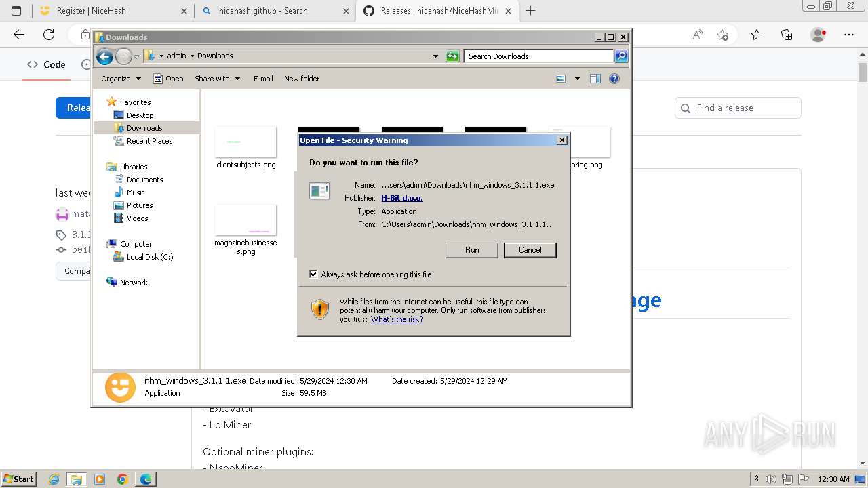Image resolution: width=868 pixels, height=488 pixels.
Task: Select Local Disk (C:) in the navigation pane
Action: (149, 257)
